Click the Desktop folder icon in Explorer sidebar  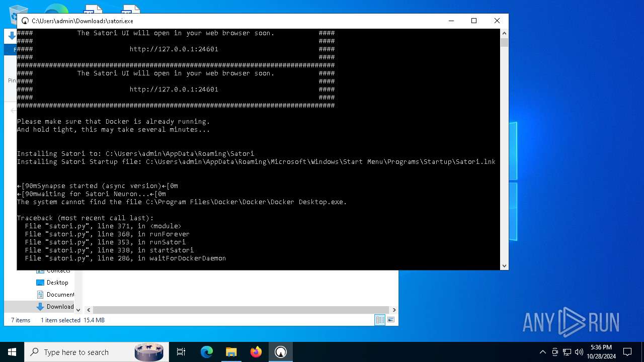(40, 283)
